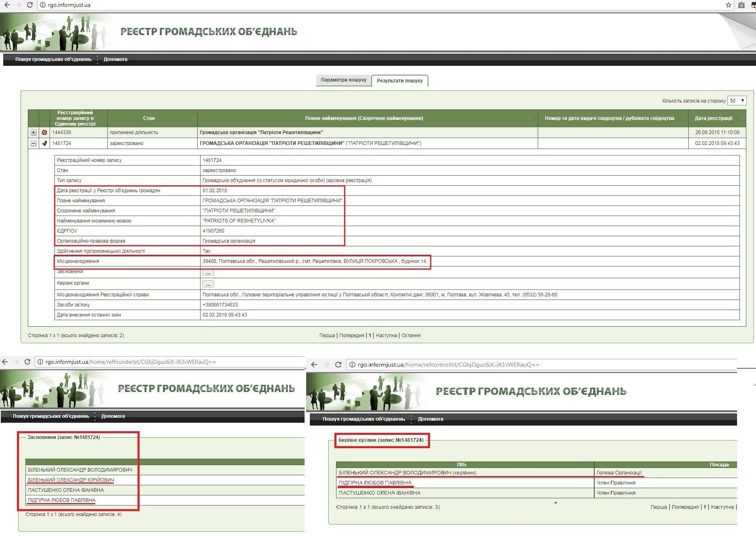The width and height of the screenshot is (756, 537).
Task: Bookmark the page with the star icon
Action: point(728,5)
